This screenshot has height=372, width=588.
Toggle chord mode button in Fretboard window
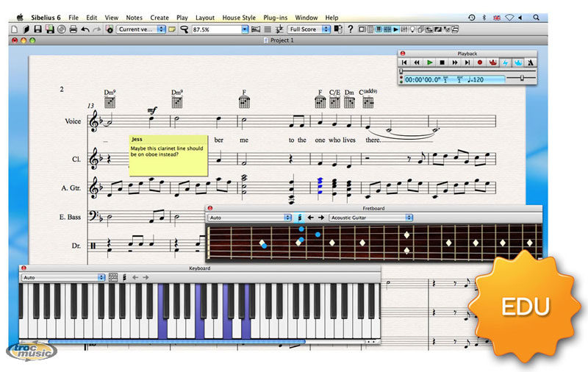[x=300, y=218]
